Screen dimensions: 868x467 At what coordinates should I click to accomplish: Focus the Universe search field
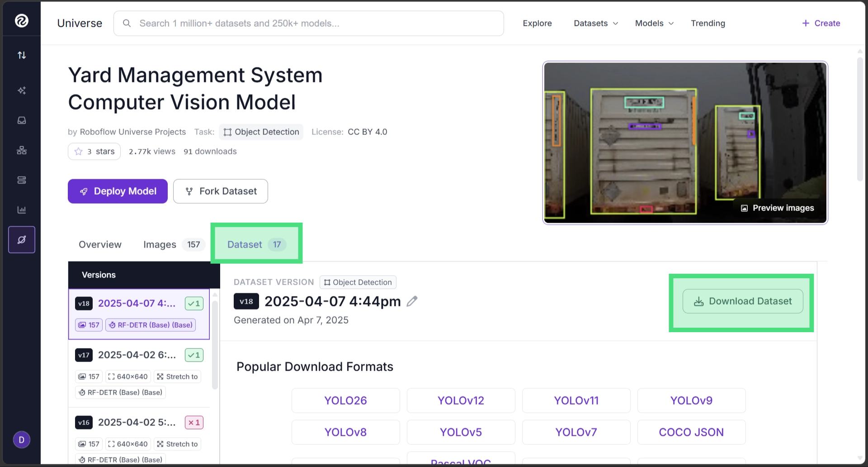click(309, 23)
